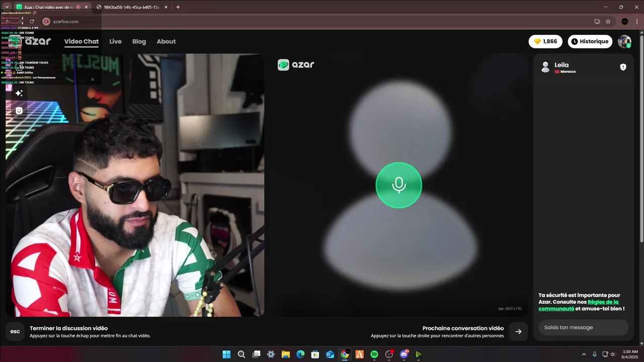Open the volume control in system tray
644x362 pixels.
tap(613, 354)
